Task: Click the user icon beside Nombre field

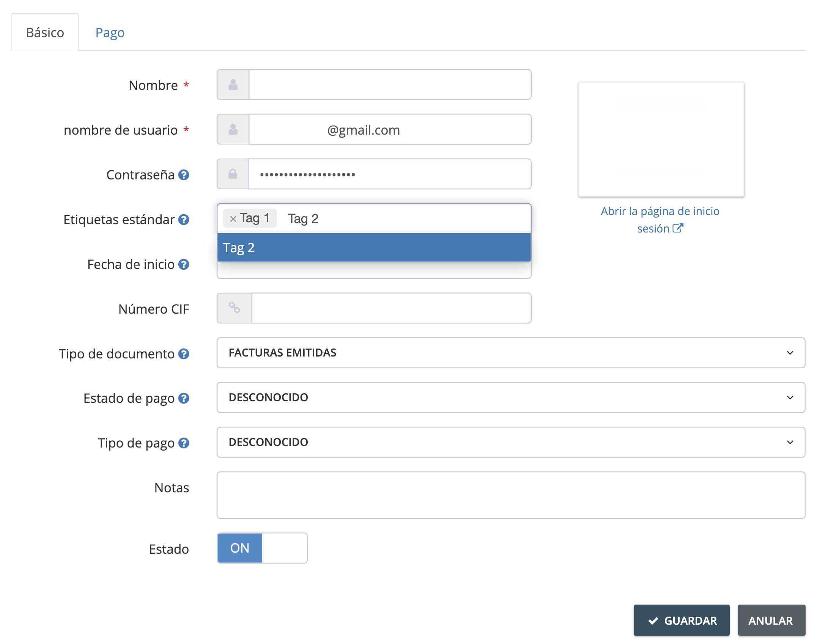Action: coord(233,85)
